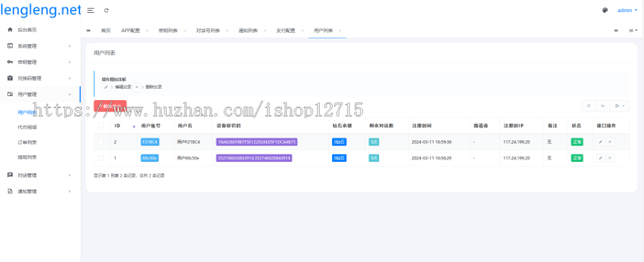The image size is (644, 262).
Task: Open the tab options dropdown menu
Action: tap(633, 30)
